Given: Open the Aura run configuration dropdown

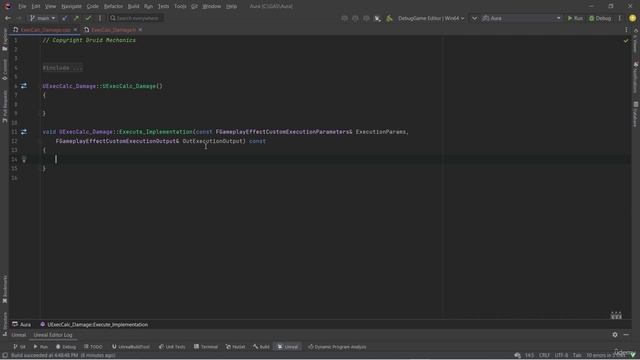Looking at the screenshot, I should pyautogui.click(x=522, y=18).
